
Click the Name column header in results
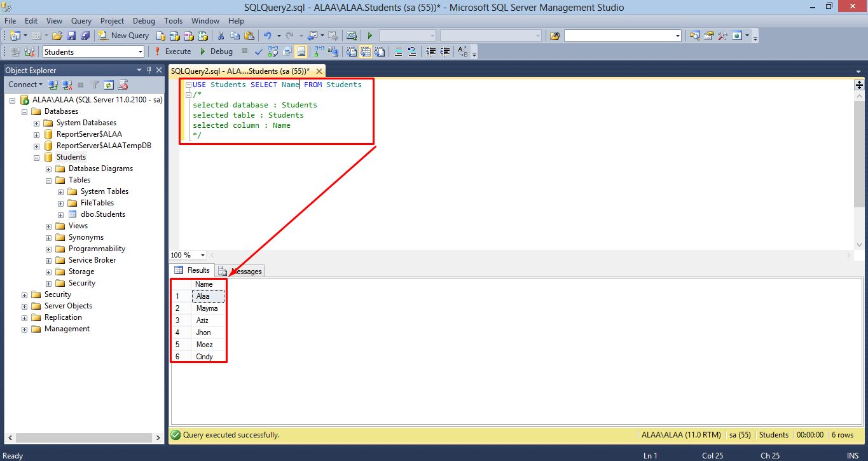pyautogui.click(x=208, y=284)
